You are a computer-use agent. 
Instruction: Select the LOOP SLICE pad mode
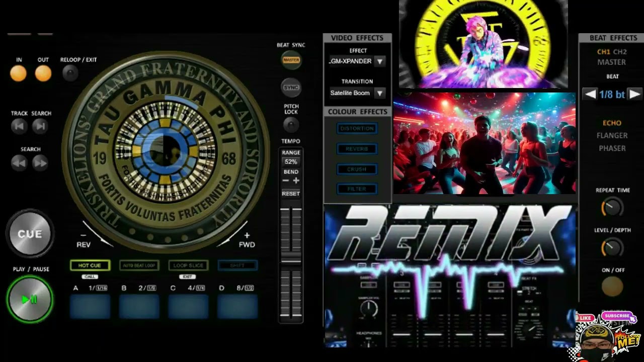[x=188, y=265]
